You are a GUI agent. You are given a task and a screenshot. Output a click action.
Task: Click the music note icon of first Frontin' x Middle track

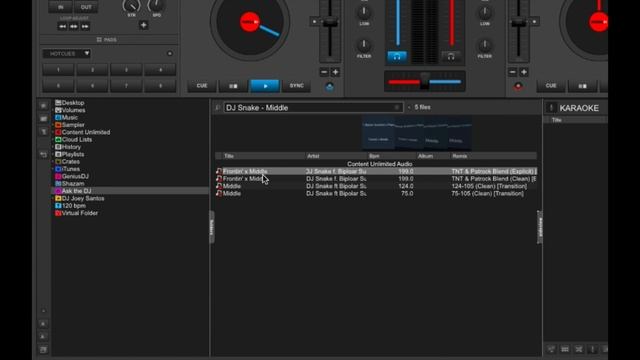tap(219, 171)
